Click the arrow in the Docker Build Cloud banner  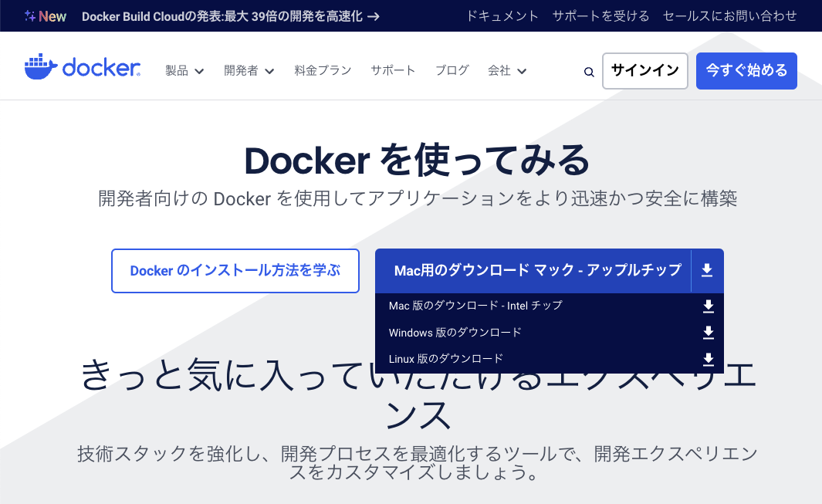372,15
